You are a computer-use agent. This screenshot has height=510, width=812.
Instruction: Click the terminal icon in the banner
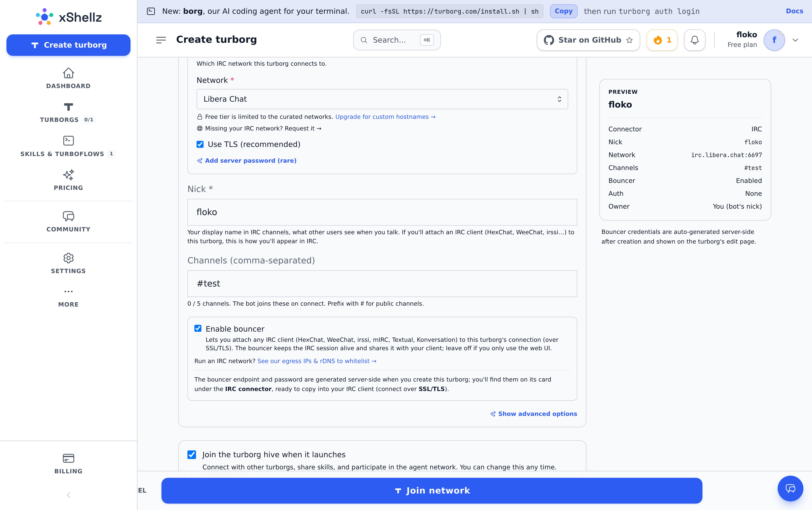pyautogui.click(x=151, y=11)
